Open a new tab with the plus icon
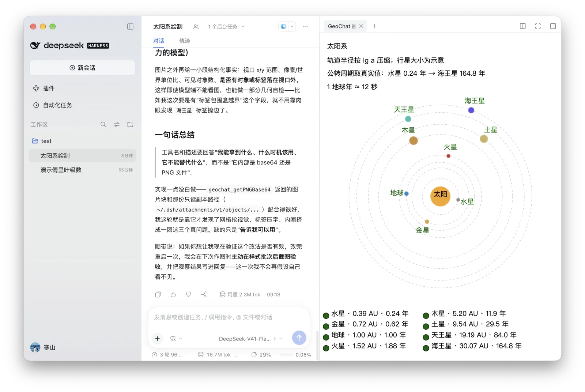The height and width of the screenshot is (392, 585). [x=374, y=26]
